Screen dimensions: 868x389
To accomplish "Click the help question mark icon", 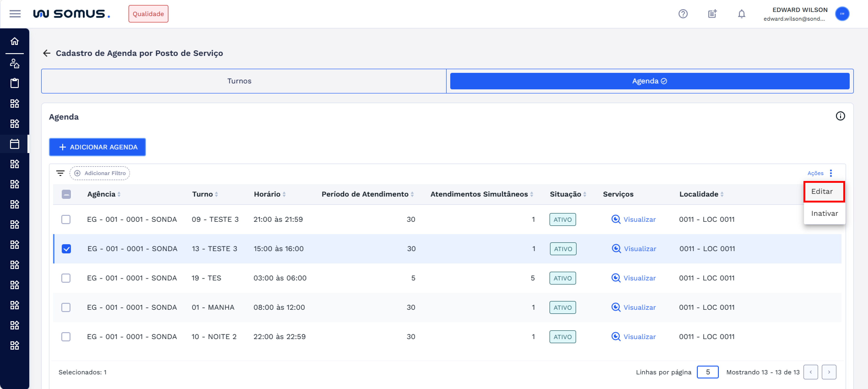I will (x=683, y=14).
